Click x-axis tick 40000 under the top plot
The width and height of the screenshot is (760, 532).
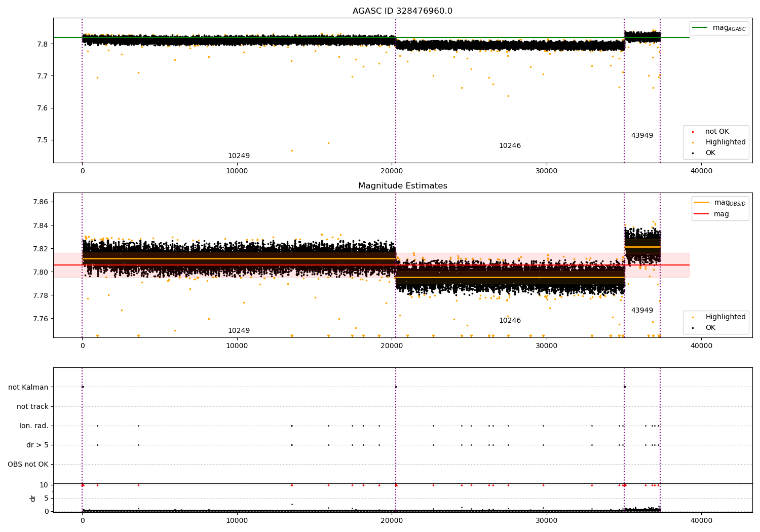pos(702,171)
